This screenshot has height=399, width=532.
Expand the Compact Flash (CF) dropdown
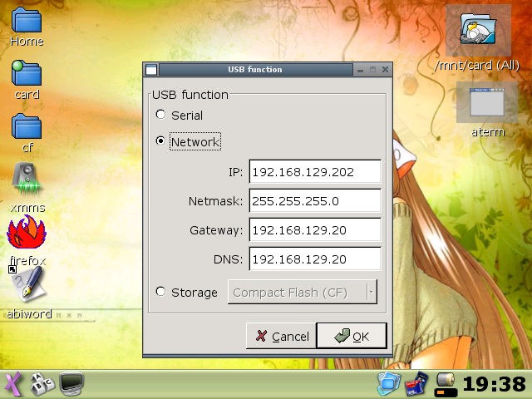(x=371, y=292)
